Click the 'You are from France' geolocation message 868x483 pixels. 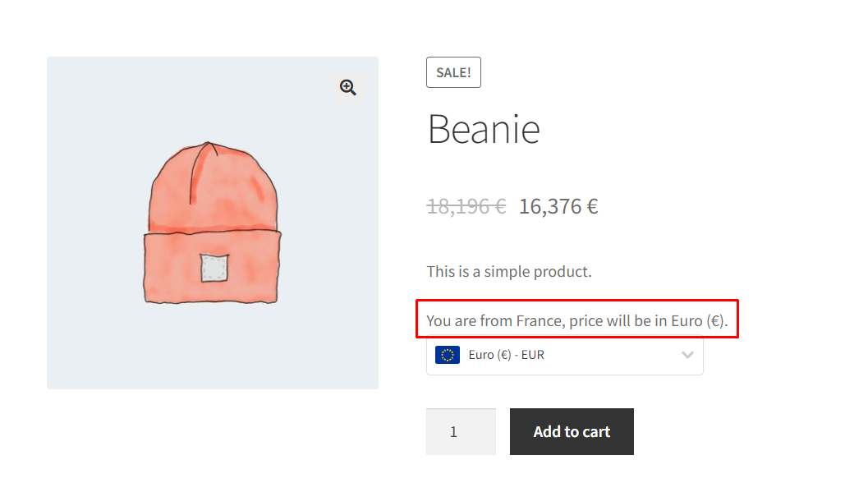pos(576,320)
